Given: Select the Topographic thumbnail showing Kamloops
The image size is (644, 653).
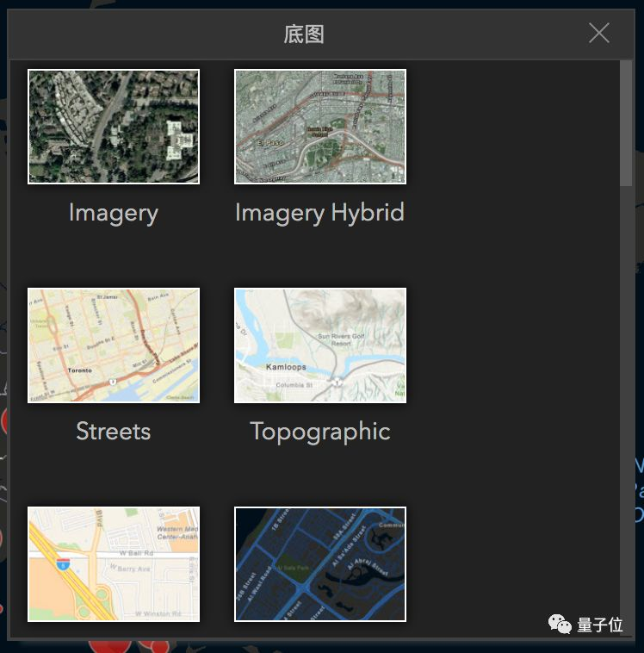Looking at the screenshot, I should click(x=320, y=345).
